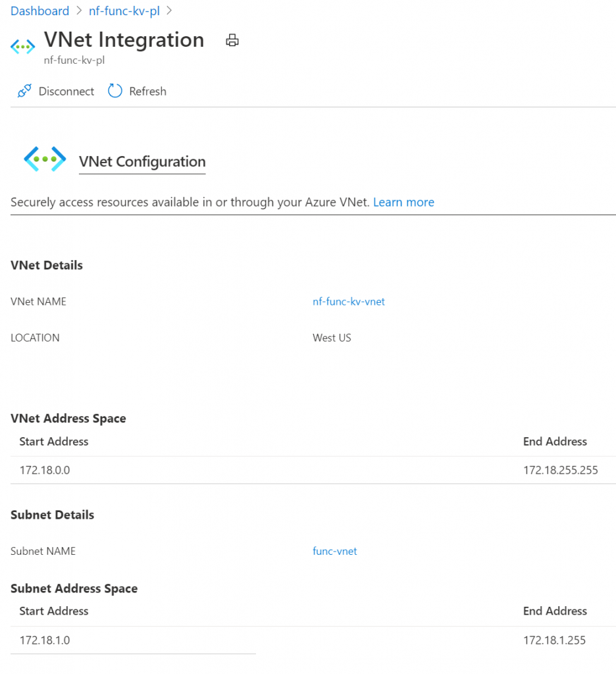Click the Refresh toolbar label
The width and height of the screenshot is (616, 674).
point(147,91)
